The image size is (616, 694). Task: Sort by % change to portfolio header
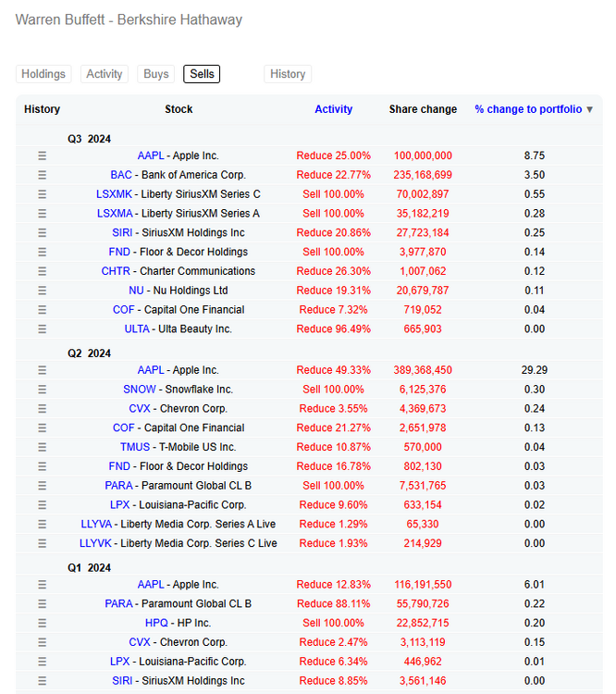tap(528, 109)
